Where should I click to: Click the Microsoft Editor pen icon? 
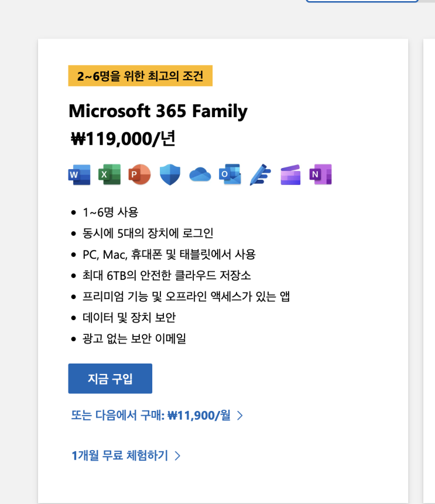[x=261, y=174]
